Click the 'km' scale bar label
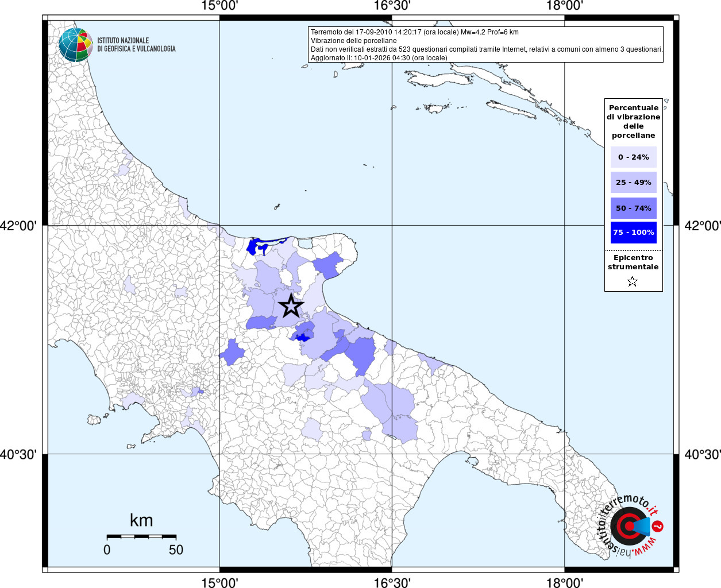Viewport: 721px width, 588px height. click(141, 520)
